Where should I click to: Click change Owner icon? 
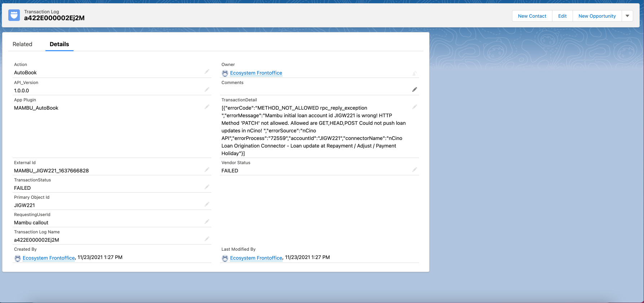coord(415,73)
